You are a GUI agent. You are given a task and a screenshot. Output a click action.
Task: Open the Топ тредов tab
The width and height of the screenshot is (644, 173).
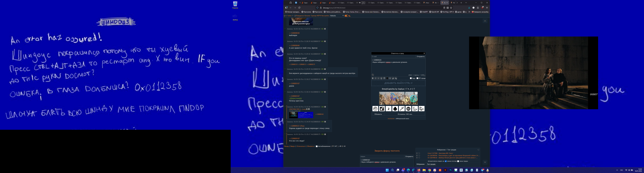click(x=431, y=164)
